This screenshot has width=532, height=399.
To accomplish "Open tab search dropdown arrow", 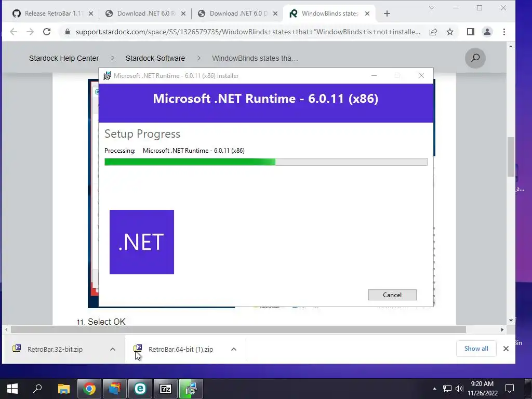I will click(x=432, y=8).
